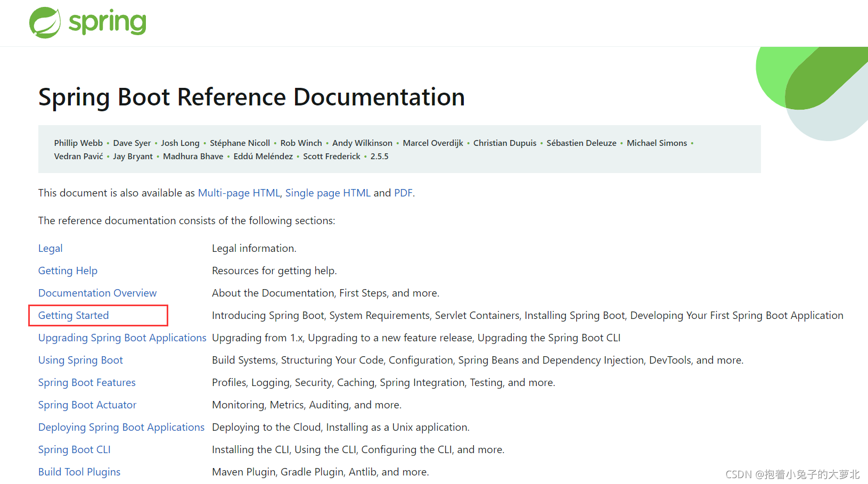Click the 'Upgrading from 1.x' description
The height and width of the screenshot is (484, 868).
click(416, 338)
